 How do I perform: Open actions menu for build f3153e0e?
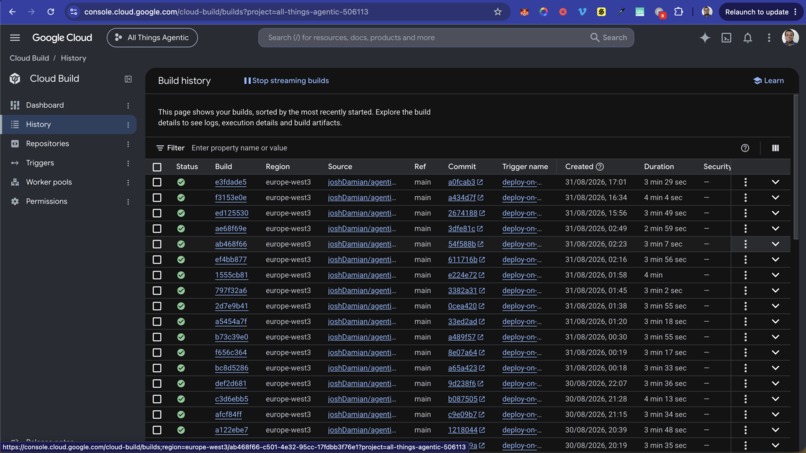pyautogui.click(x=745, y=197)
